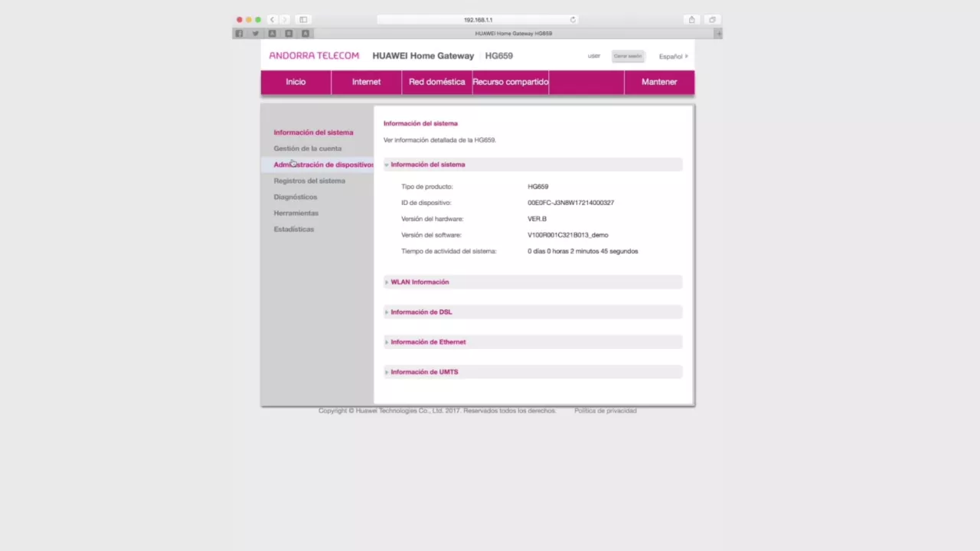Select Información del sistema in sidebar

pyautogui.click(x=313, y=132)
